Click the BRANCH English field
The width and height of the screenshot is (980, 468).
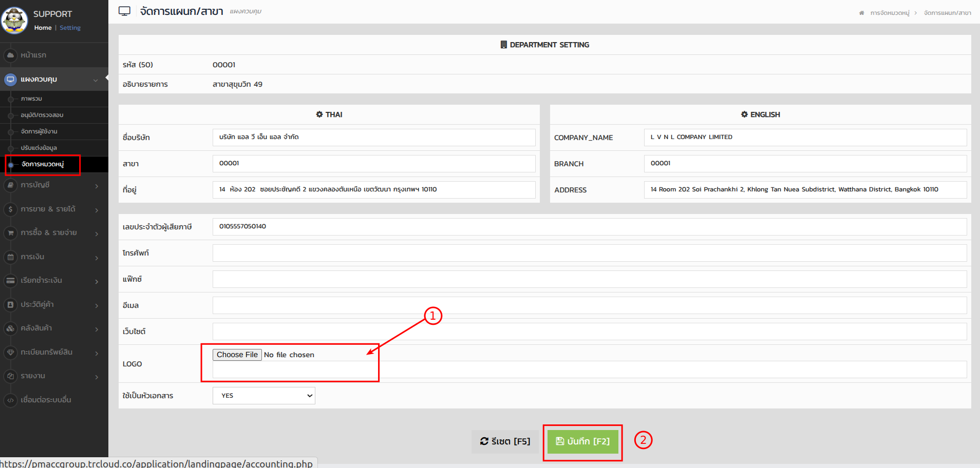click(805, 164)
